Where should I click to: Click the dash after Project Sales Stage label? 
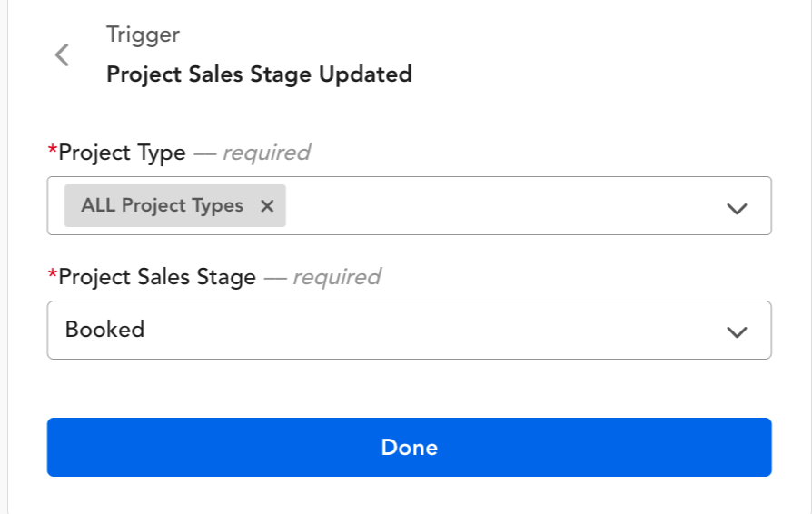[274, 278]
